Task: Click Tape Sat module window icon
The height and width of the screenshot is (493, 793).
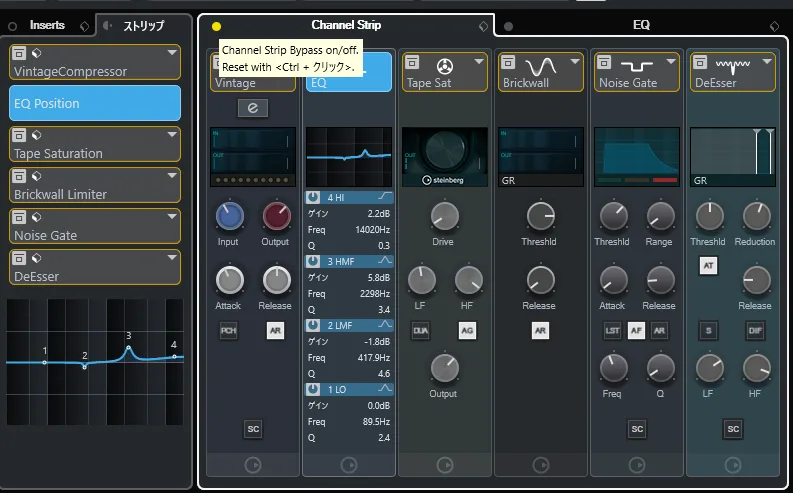Action: [412, 62]
